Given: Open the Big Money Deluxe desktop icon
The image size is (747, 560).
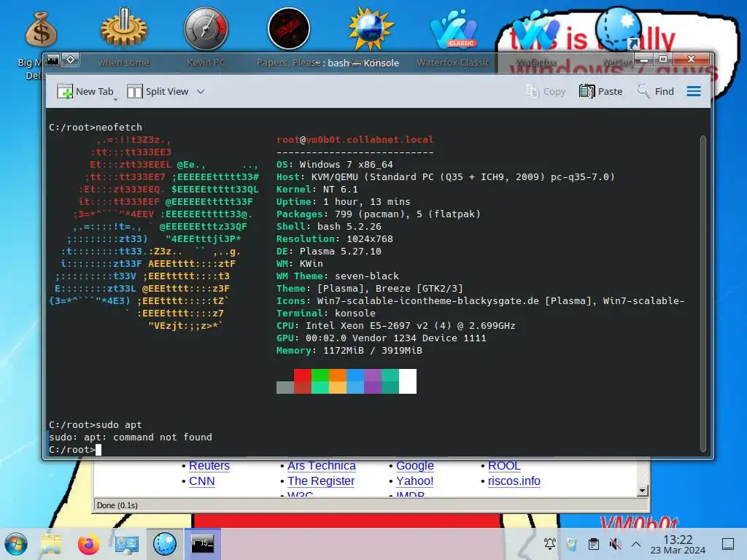Looking at the screenshot, I should [x=41, y=29].
